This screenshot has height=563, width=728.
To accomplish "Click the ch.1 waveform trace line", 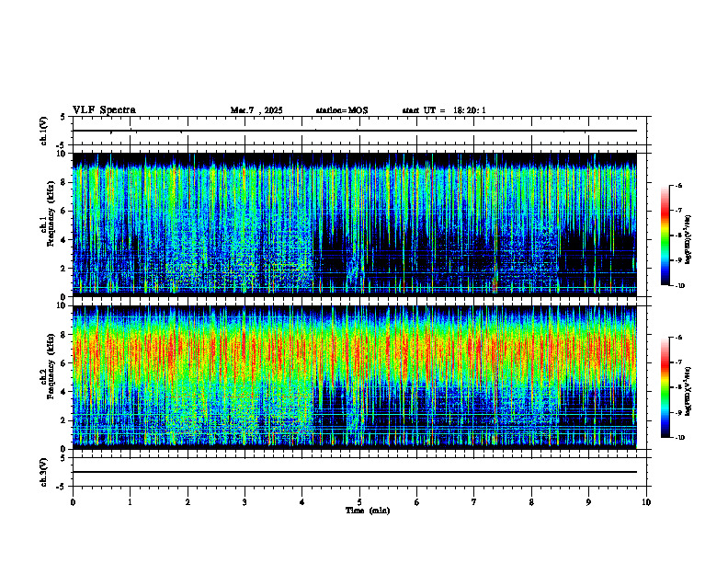I will coord(355,131).
